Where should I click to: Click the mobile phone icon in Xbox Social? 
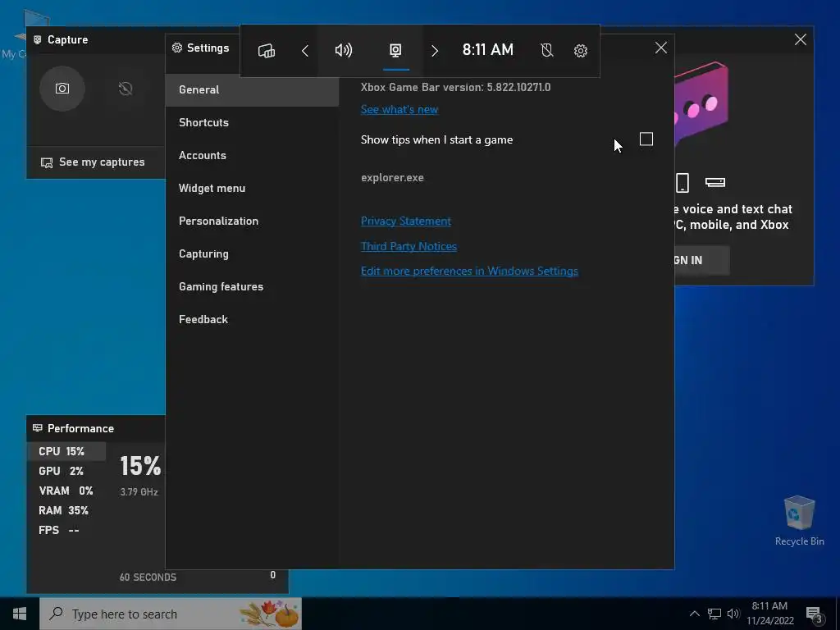point(682,183)
